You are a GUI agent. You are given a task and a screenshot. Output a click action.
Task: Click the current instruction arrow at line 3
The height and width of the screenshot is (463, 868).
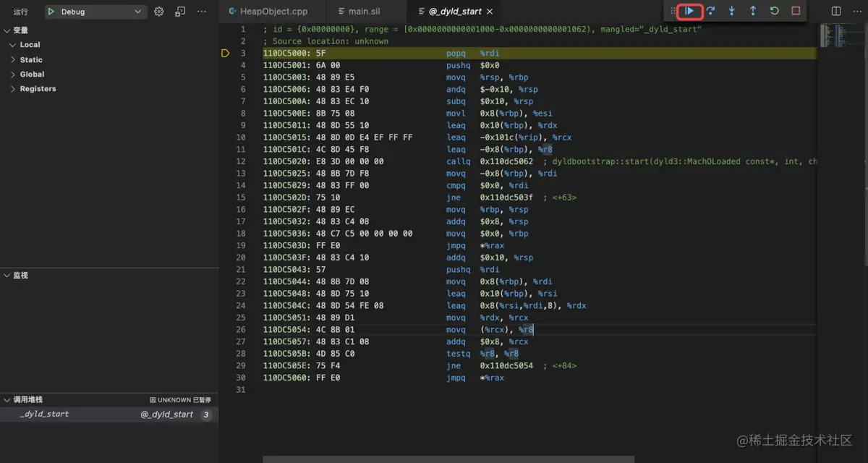[x=225, y=54]
